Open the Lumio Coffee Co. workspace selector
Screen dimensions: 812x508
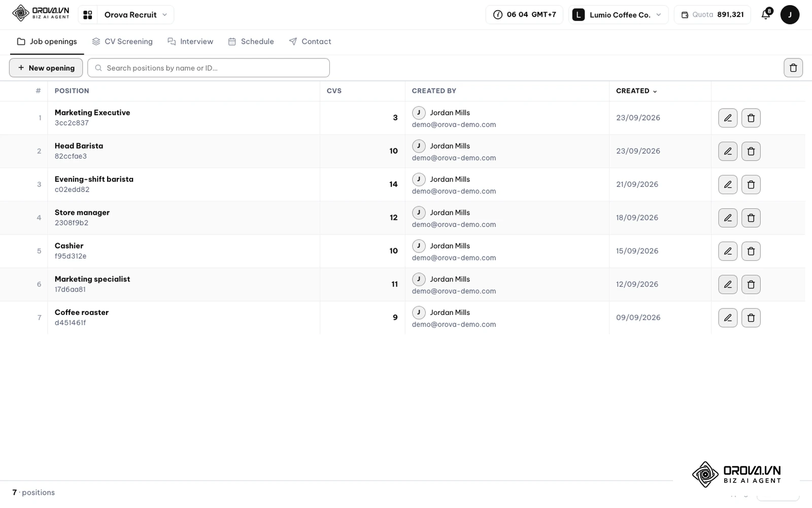click(618, 15)
